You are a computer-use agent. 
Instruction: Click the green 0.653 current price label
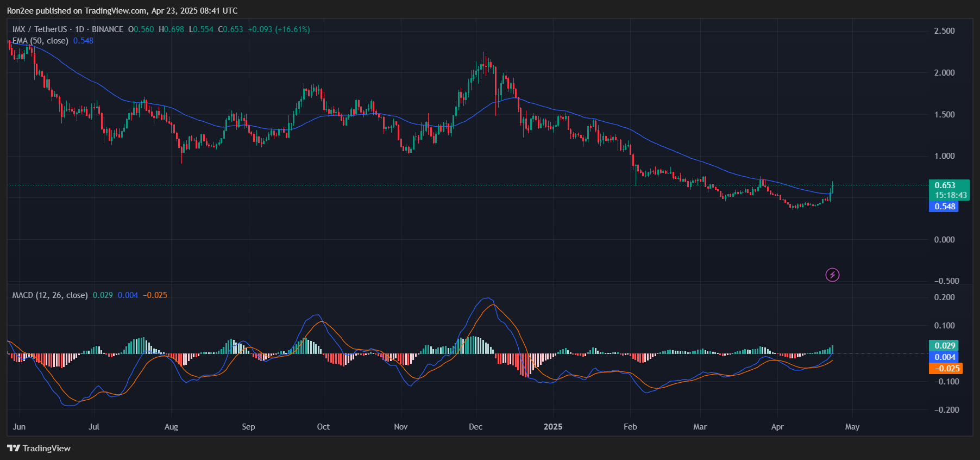click(945, 185)
